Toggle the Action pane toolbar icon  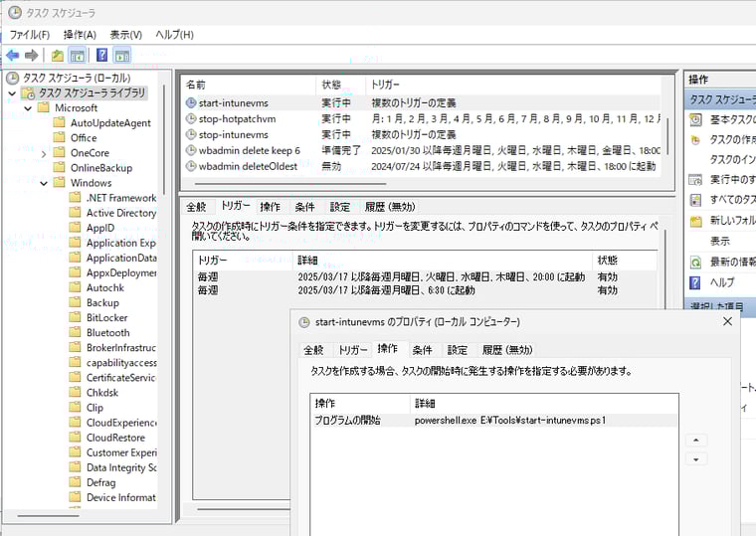pos(122,56)
